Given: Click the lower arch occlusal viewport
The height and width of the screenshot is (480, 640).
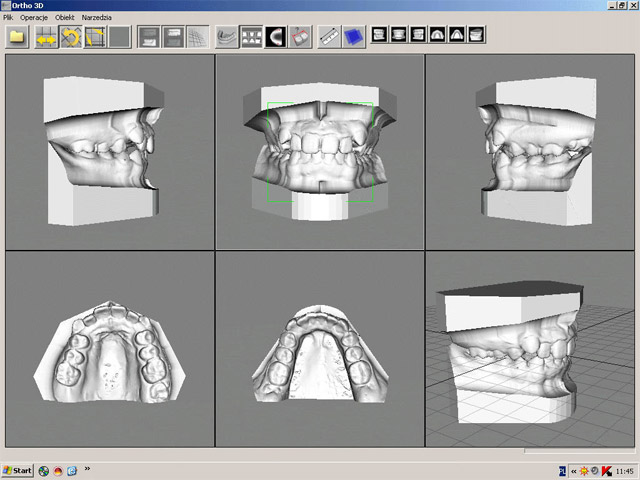Looking at the screenshot, I should [x=320, y=349].
